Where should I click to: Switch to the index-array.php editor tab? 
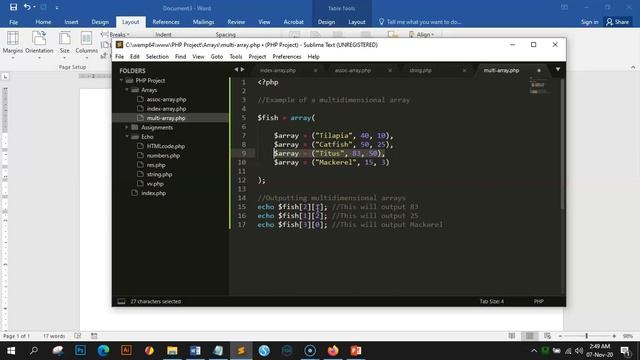tap(278, 70)
